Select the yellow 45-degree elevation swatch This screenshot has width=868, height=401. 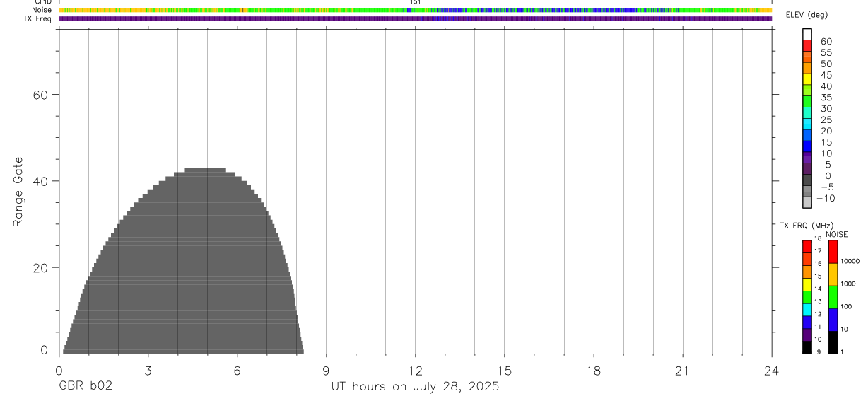coord(807,79)
